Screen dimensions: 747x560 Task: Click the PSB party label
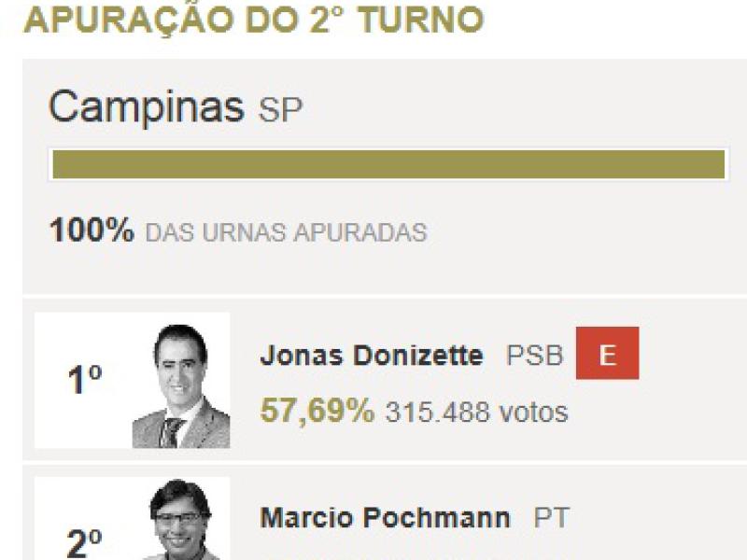(534, 356)
